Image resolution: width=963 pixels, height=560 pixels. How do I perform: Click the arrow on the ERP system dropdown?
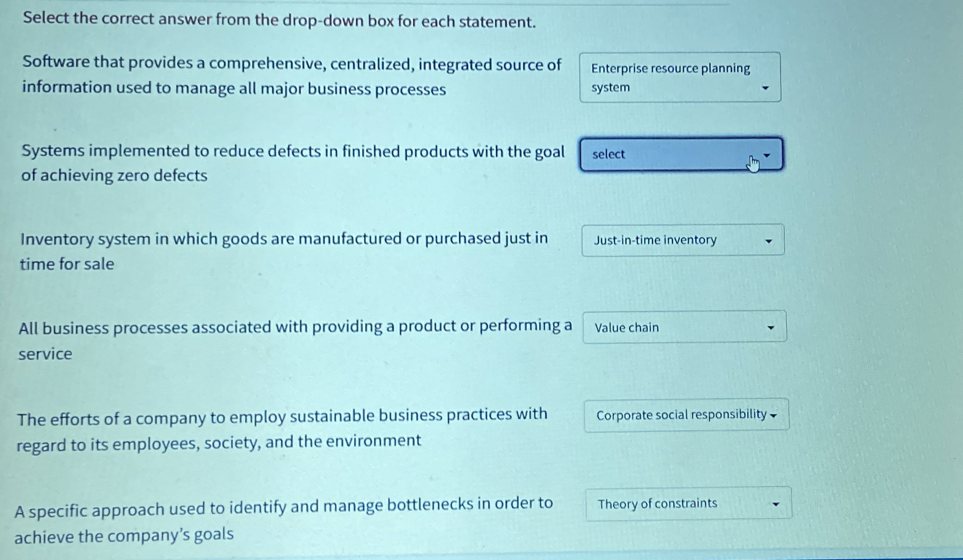(x=766, y=87)
